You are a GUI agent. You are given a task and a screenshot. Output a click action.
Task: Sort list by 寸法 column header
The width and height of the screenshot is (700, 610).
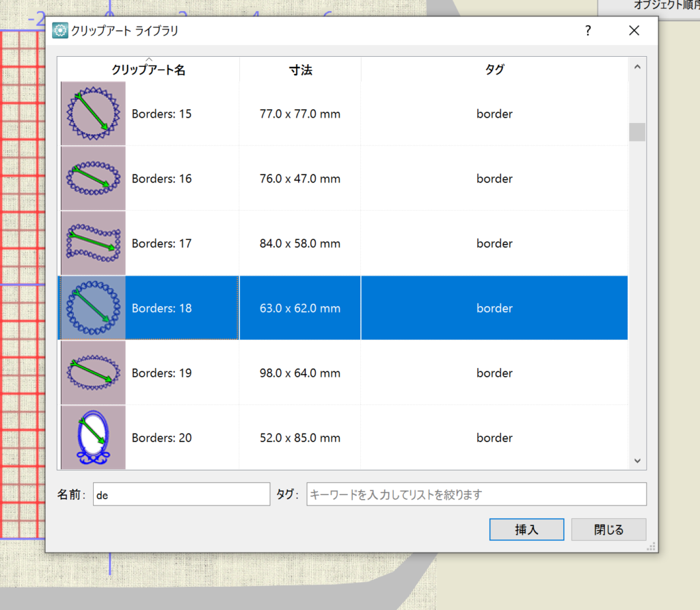(x=300, y=70)
